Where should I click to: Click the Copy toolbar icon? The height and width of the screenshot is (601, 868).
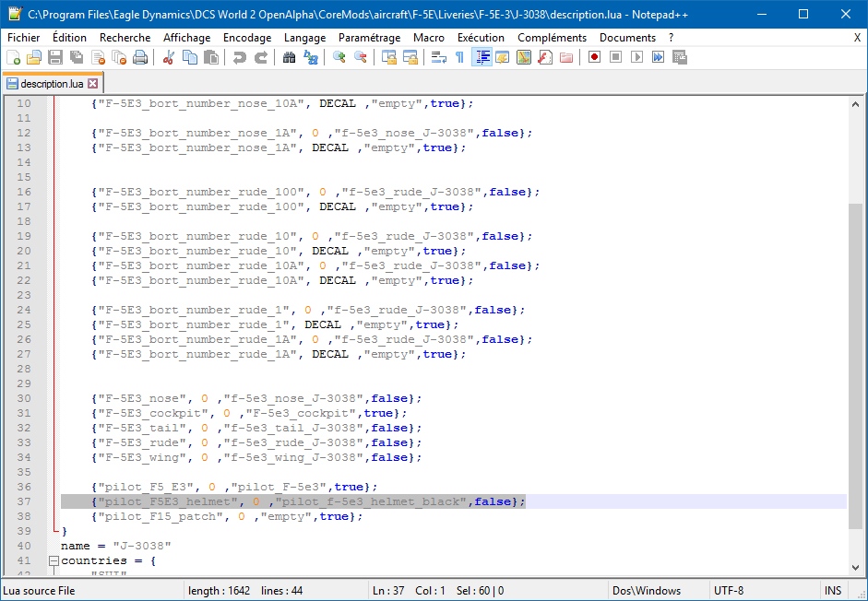pyautogui.click(x=190, y=57)
